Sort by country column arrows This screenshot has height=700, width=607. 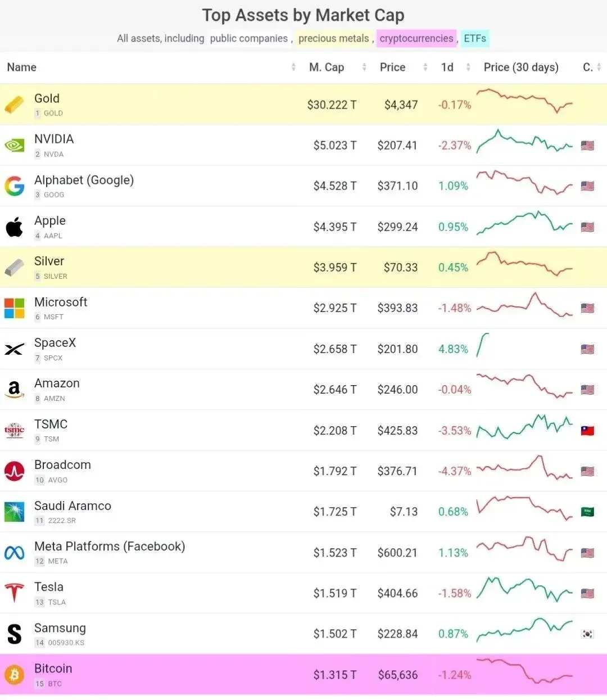(x=599, y=67)
